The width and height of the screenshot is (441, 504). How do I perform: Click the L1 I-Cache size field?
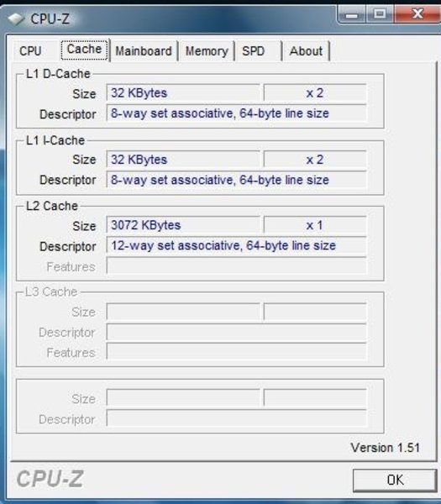(183, 160)
